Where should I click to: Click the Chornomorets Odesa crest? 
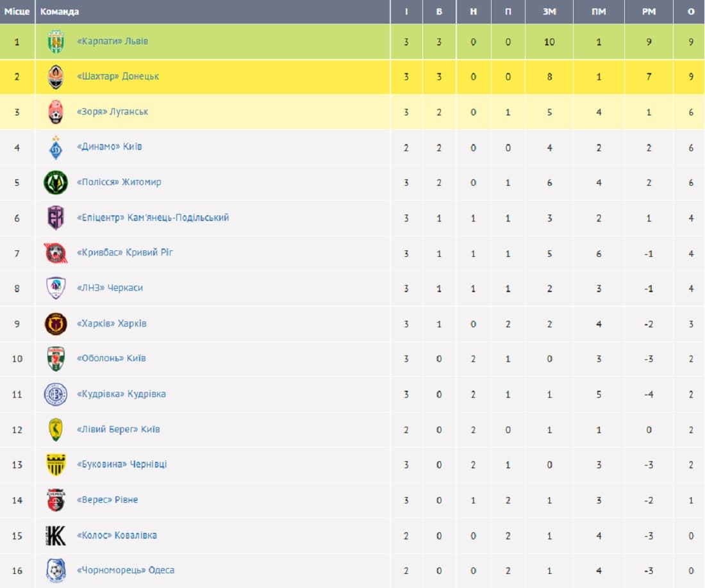pos(56,571)
